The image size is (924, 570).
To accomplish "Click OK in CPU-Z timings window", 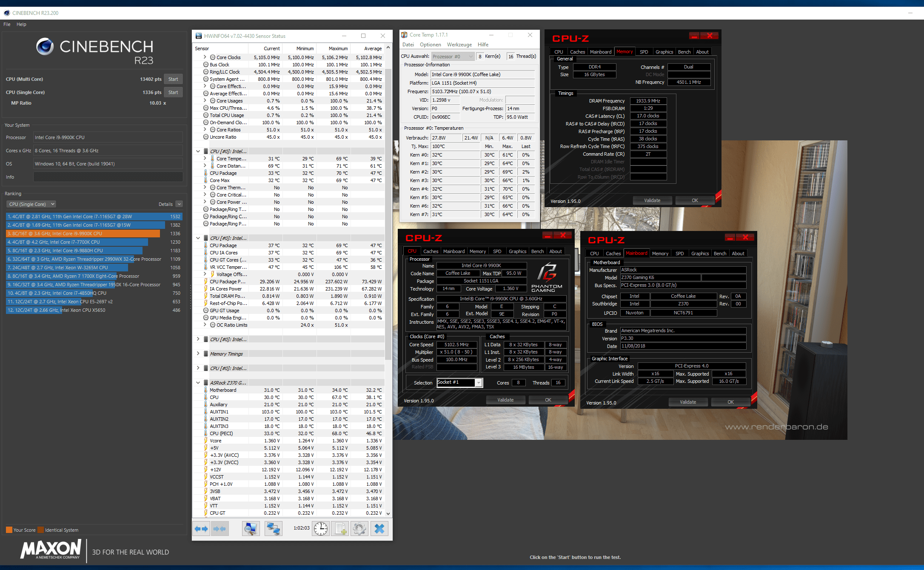I will point(695,200).
